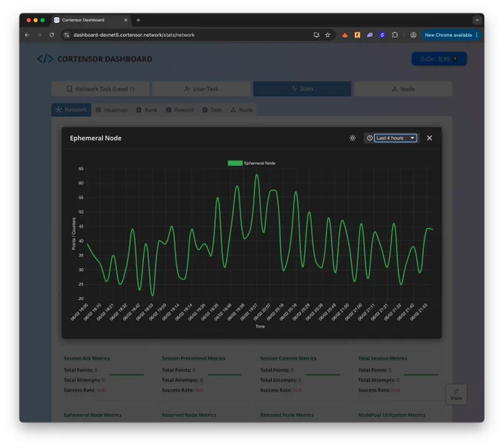Click the Ephemeral Node Metrics heading
Image resolution: width=504 pixels, height=448 pixels.
tap(93, 415)
